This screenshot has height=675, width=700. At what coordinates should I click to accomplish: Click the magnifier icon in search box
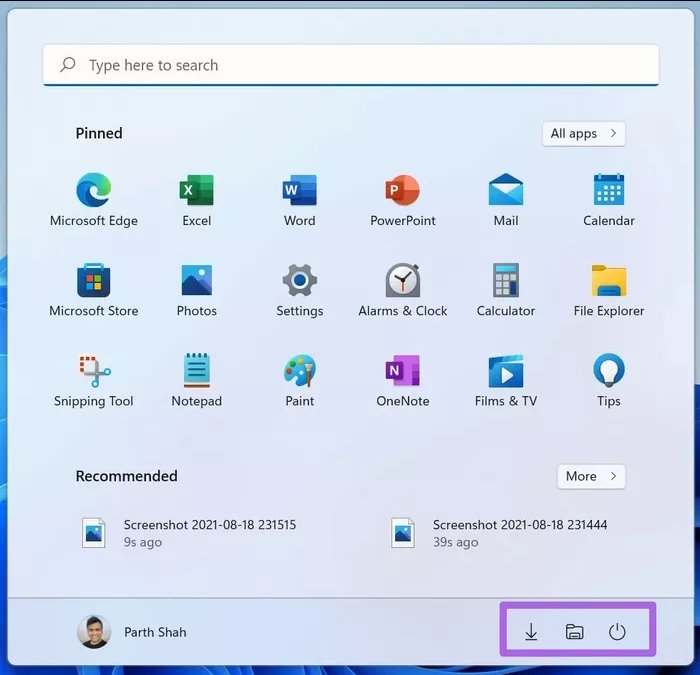[68, 65]
